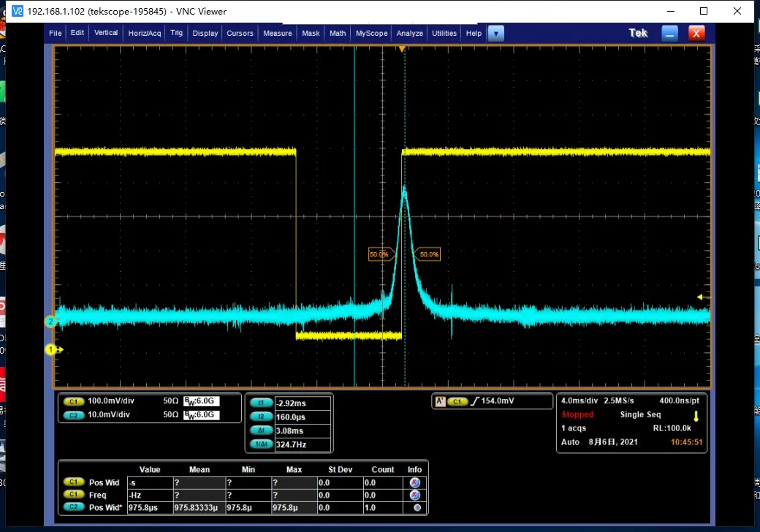This screenshot has width=760, height=532.
Task: Open info icon for C1 Freq measurement
Action: 415,495
